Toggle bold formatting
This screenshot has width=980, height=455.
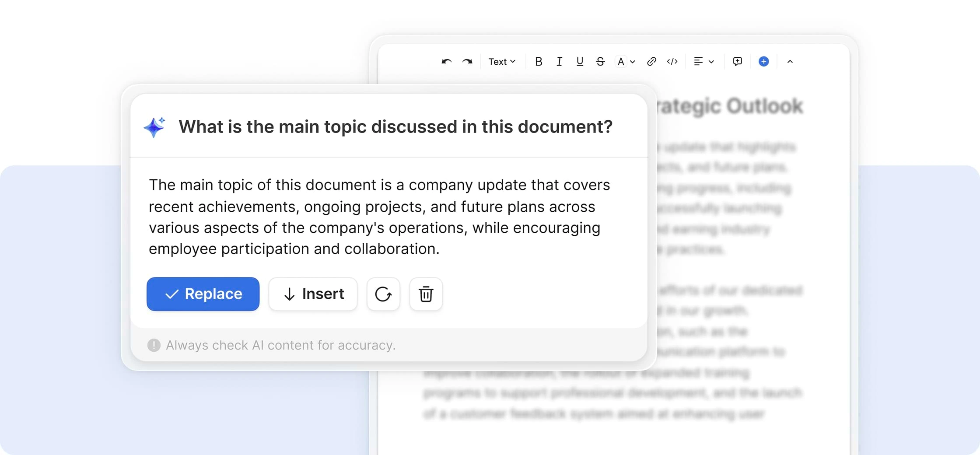tap(539, 62)
